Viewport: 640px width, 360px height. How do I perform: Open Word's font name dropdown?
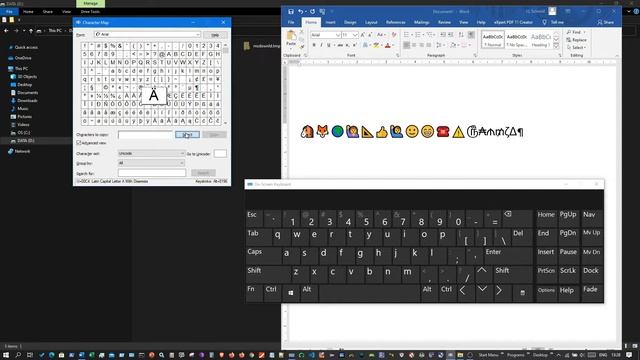pyautogui.click(x=338, y=35)
